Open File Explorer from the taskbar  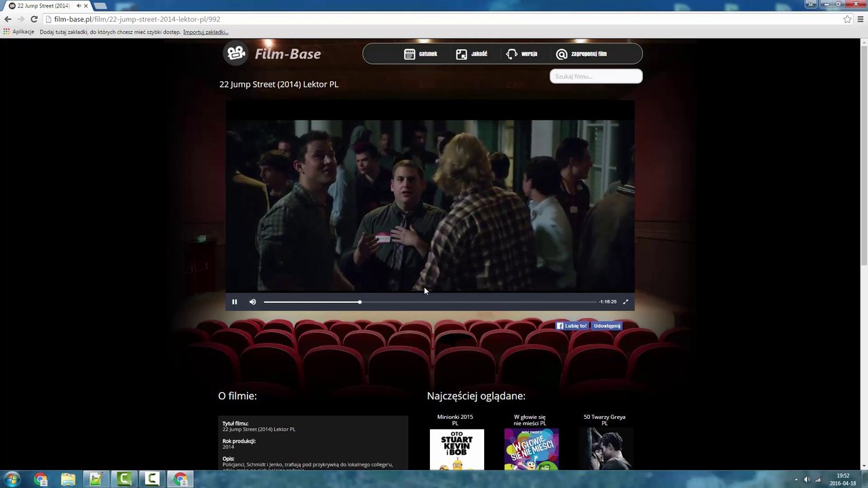(68, 480)
